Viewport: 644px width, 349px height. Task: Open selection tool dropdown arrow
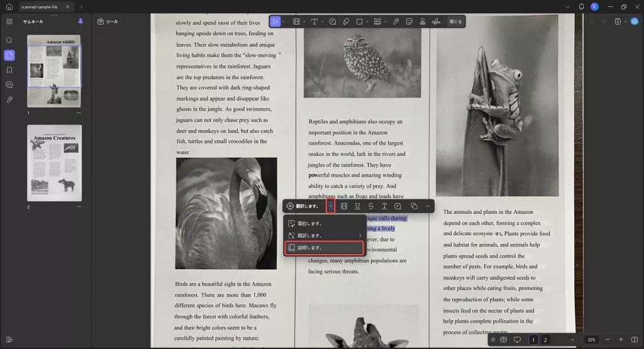pos(284,22)
